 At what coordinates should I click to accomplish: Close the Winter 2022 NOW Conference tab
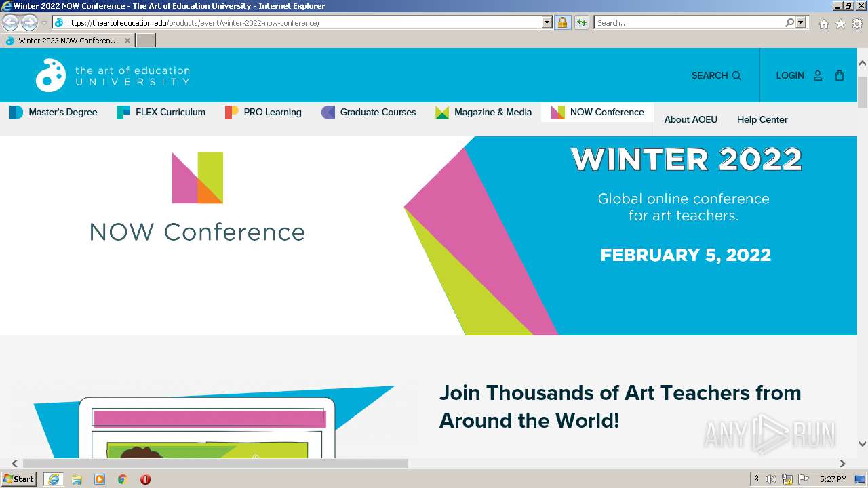click(127, 41)
